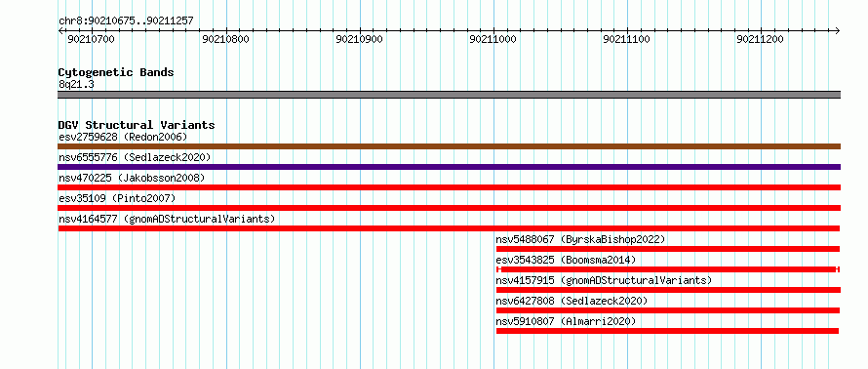Select the red esv35109 variant bar
Screen dimensions: 868x369
tap(449, 208)
